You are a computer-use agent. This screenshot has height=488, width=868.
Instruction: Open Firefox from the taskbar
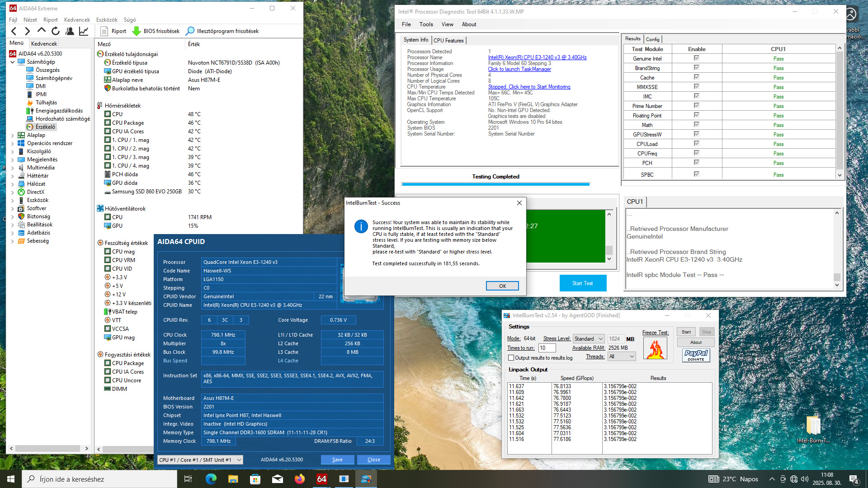click(300, 479)
